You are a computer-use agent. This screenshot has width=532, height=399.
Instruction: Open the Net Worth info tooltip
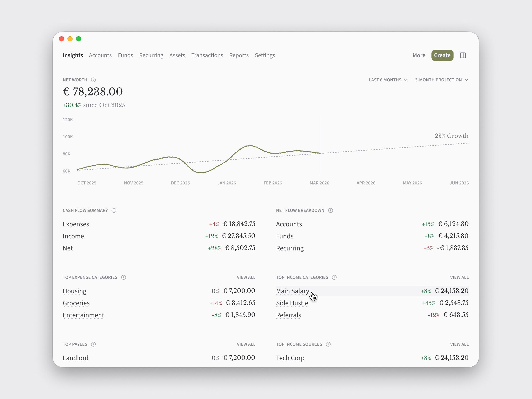coord(93,80)
